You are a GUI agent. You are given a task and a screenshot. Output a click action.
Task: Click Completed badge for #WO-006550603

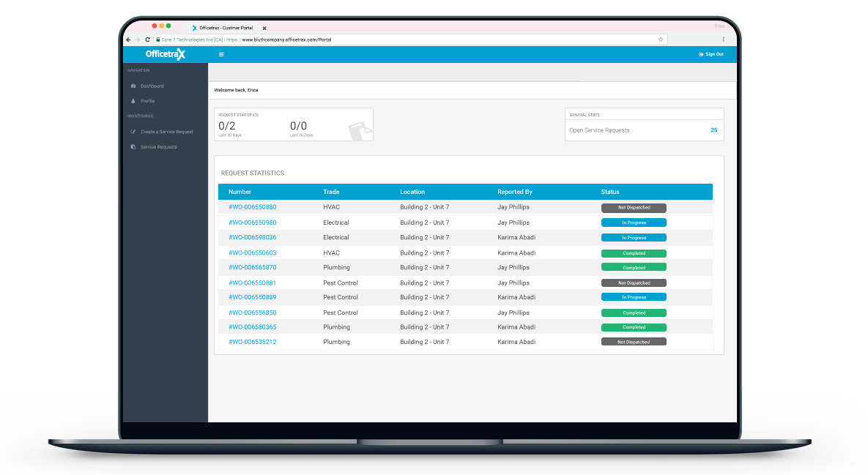(x=634, y=253)
